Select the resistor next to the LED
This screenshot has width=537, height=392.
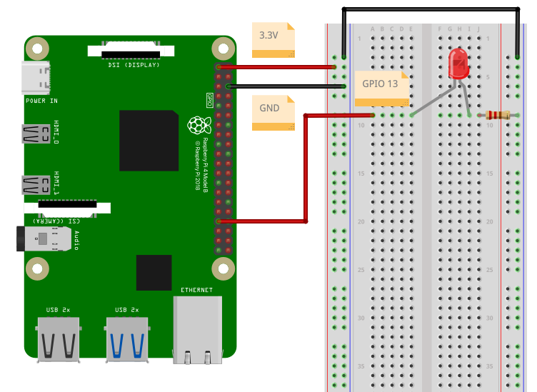coord(498,115)
